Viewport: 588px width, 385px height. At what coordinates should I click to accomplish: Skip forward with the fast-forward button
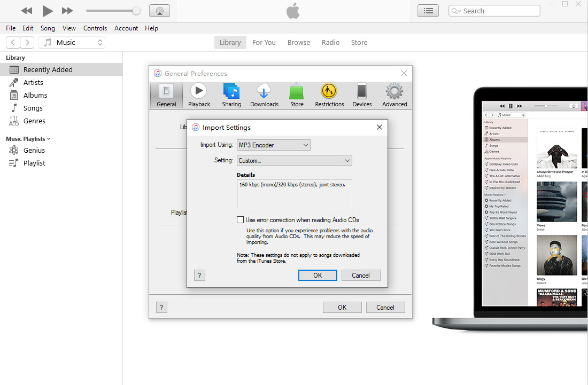click(67, 11)
